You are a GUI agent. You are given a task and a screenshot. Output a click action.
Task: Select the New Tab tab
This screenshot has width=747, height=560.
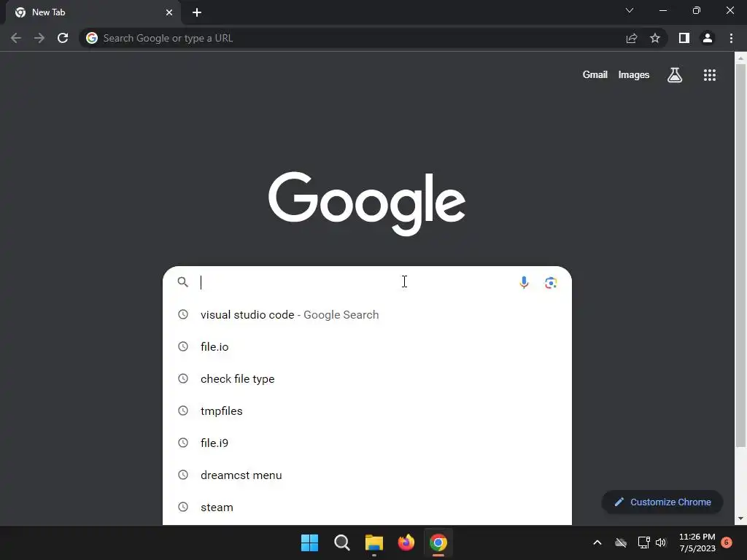[x=93, y=12]
